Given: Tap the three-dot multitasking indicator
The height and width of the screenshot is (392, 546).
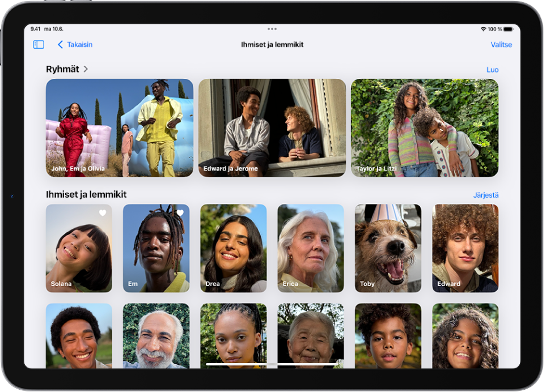Looking at the screenshot, I should 272,29.
